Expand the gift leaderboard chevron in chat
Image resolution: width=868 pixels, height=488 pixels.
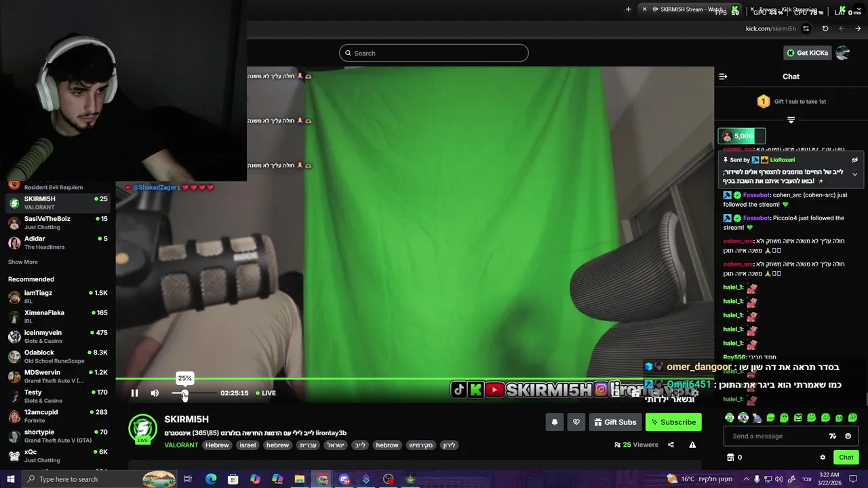[x=791, y=120]
